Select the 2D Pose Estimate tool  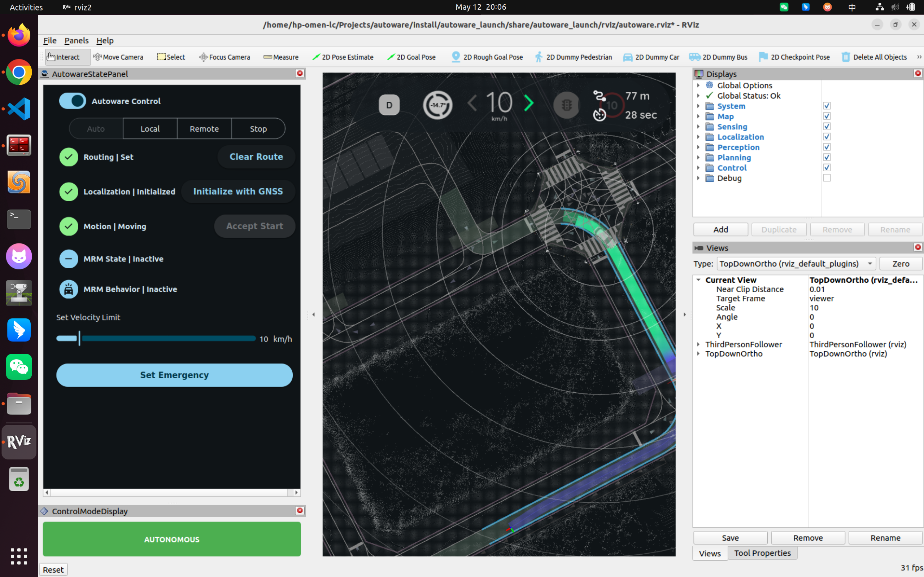[x=343, y=57]
